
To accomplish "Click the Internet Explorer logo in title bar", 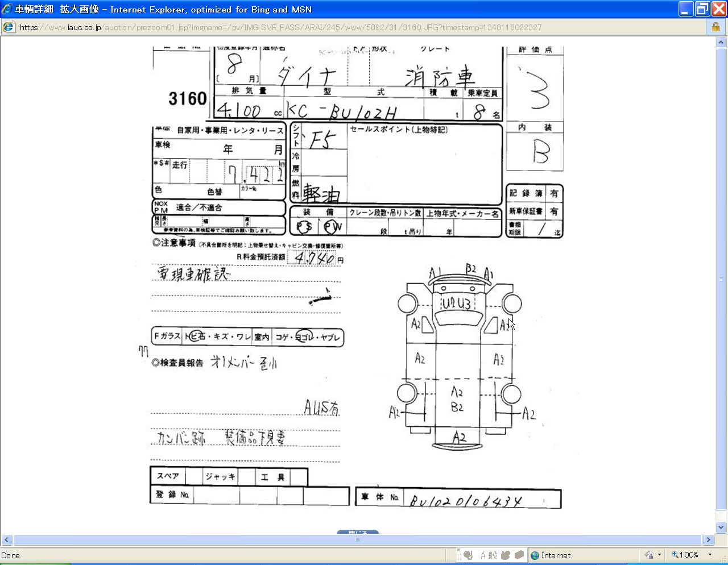I will click(7, 9).
